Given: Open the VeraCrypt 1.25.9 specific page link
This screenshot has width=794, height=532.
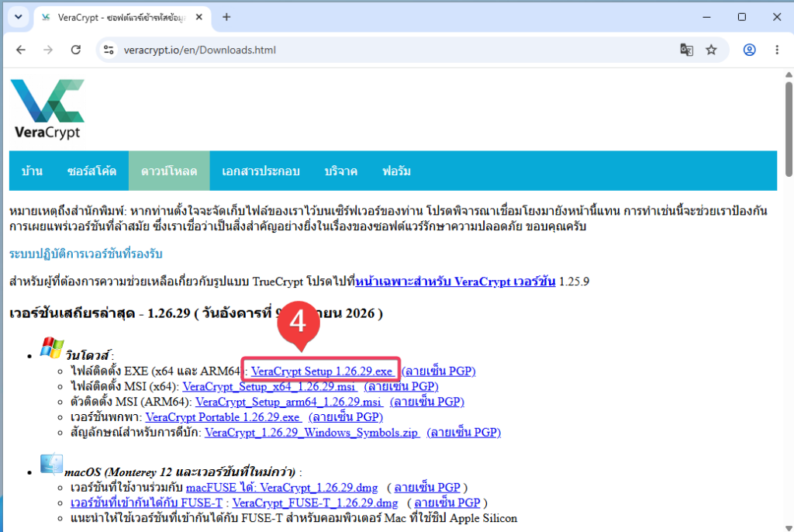Looking at the screenshot, I should pyautogui.click(x=455, y=282).
